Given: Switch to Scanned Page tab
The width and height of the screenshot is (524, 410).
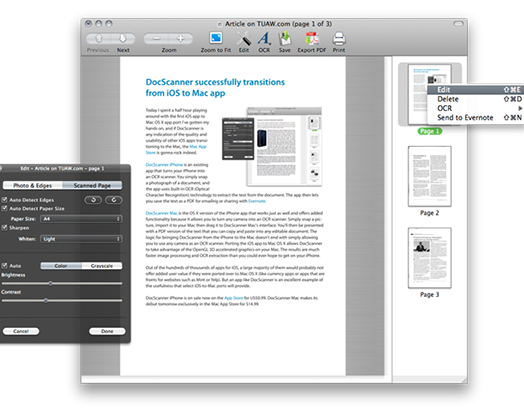Looking at the screenshot, I should [92, 185].
